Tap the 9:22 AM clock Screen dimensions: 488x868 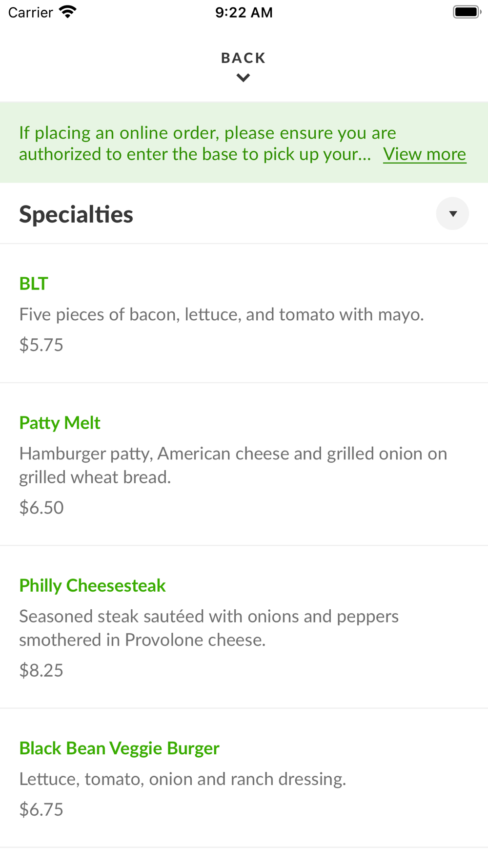click(244, 12)
